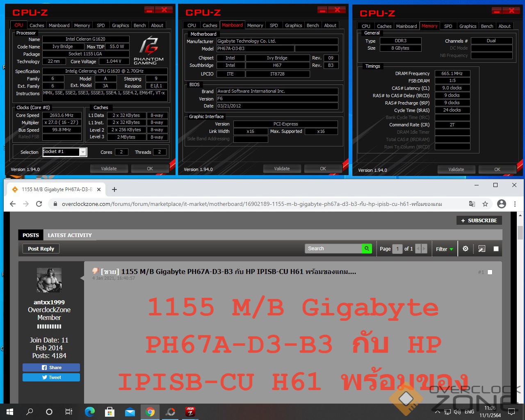
Task: Select the Posts forum tab
Action: tap(31, 235)
